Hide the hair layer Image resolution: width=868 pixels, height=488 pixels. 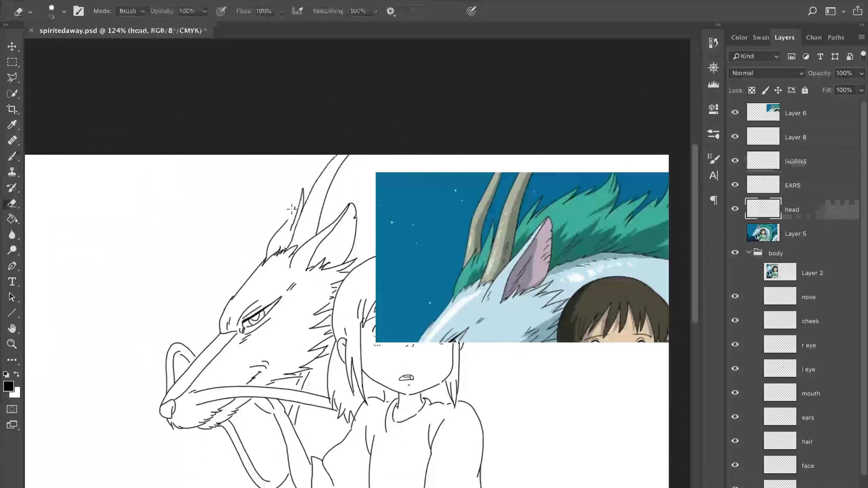click(735, 440)
